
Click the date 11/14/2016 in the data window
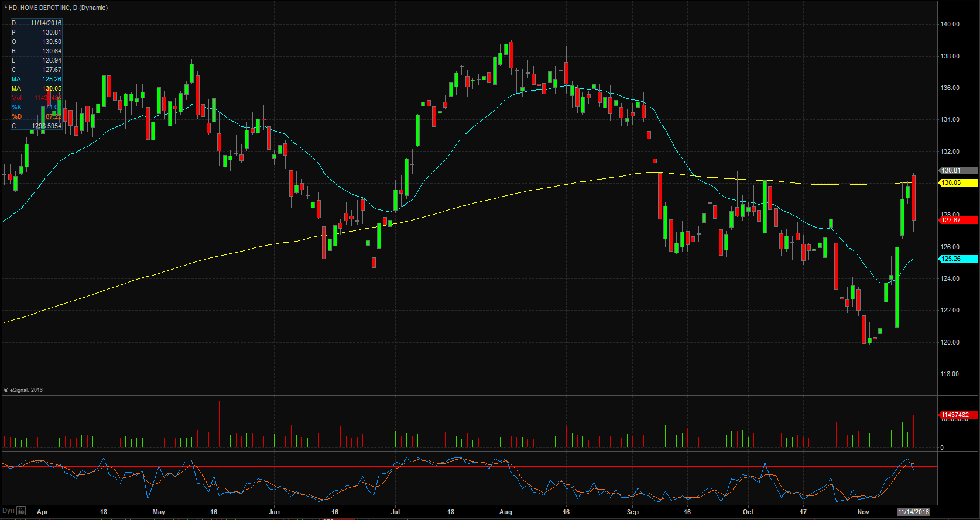click(46, 23)
